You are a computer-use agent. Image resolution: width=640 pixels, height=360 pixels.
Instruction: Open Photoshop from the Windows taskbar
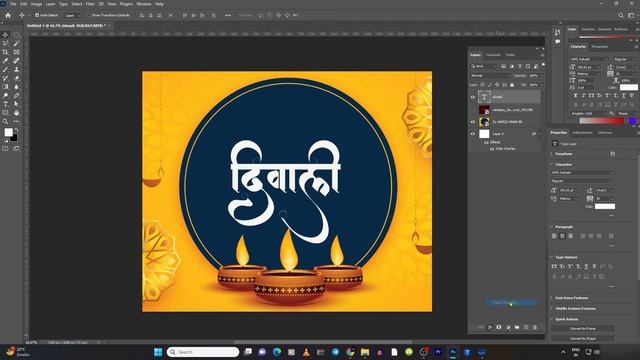point(453,352)
